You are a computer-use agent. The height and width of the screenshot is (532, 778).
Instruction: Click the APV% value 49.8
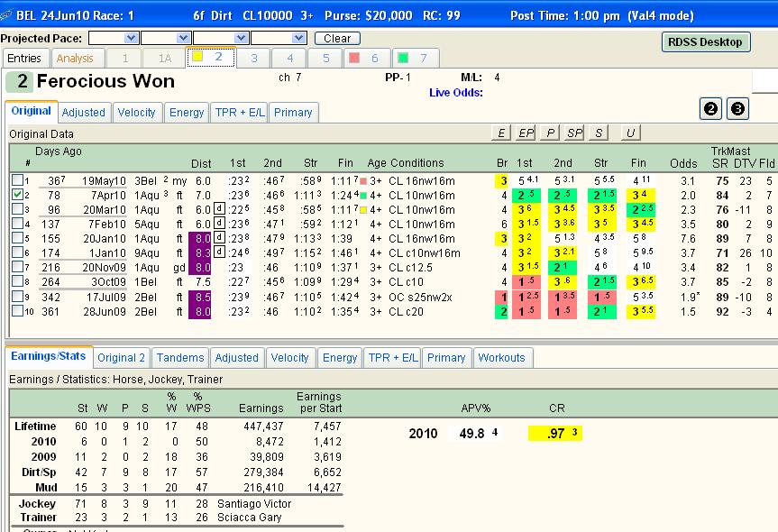[x=471, y=433]
